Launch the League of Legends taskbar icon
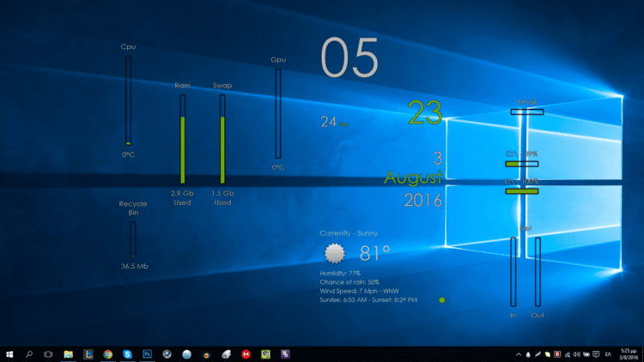Image resolution: width=644 pixels, height=362 pixels. 88,354
